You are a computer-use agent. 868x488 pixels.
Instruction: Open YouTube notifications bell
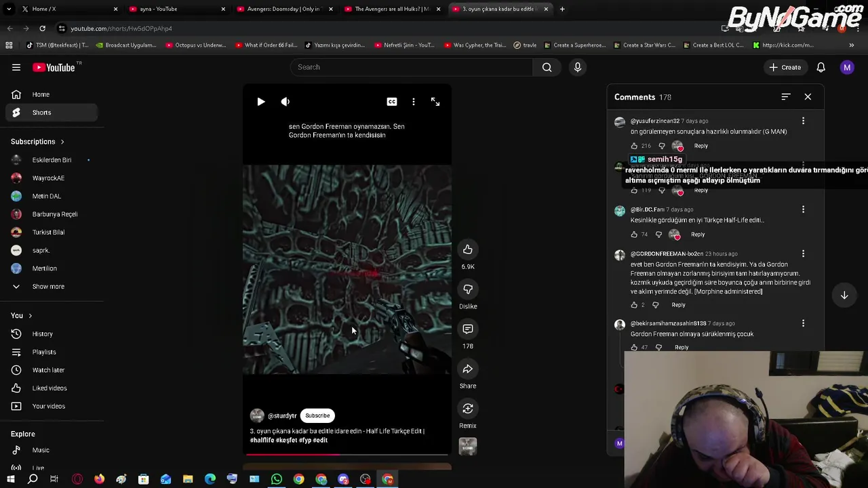(x=821, y=67)
